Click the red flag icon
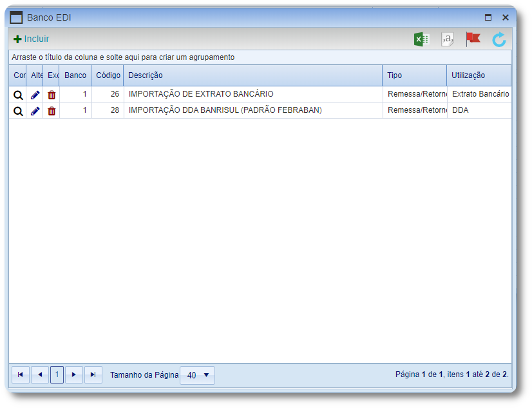Screen dimensions: 532x408 click(x=473, y=39)
